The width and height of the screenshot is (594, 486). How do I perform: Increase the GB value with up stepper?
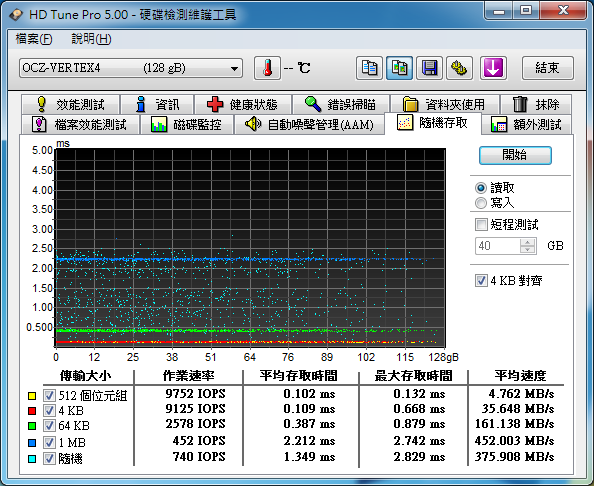527,242
